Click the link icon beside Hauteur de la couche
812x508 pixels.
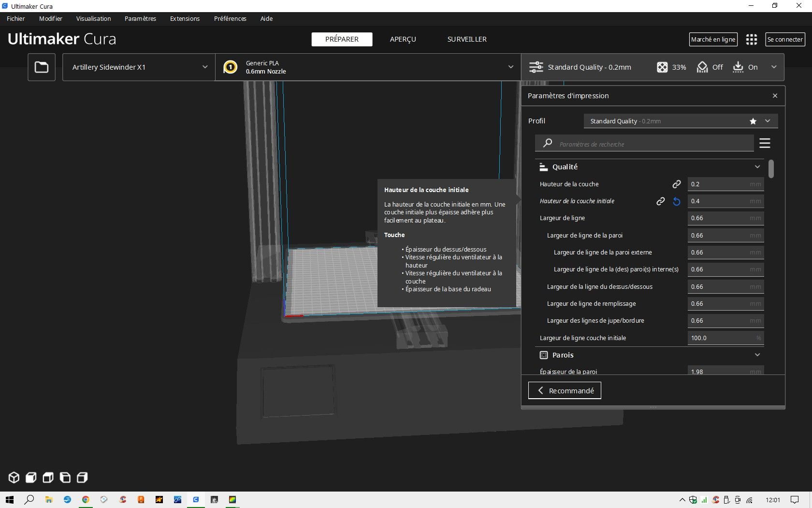click(x=677, y=184)
